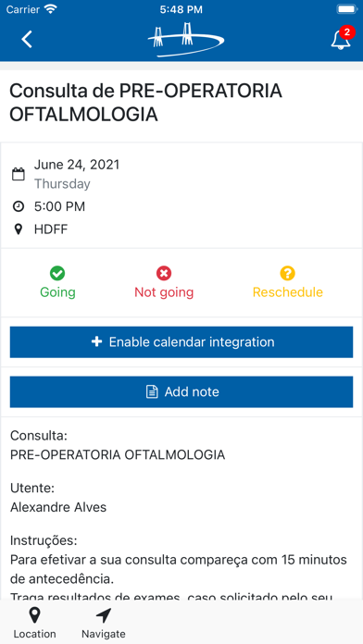This screenshot has height=644, width=363.
Task: Select the green Going checkmark icon
Action: coord(57,273)
